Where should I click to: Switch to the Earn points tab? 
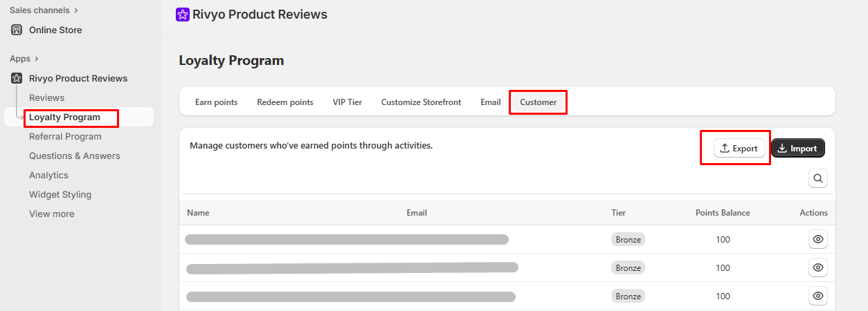pos(216,102)
